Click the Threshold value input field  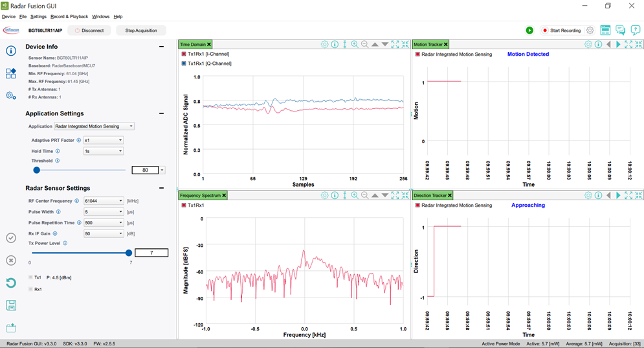tap(145, 170)
